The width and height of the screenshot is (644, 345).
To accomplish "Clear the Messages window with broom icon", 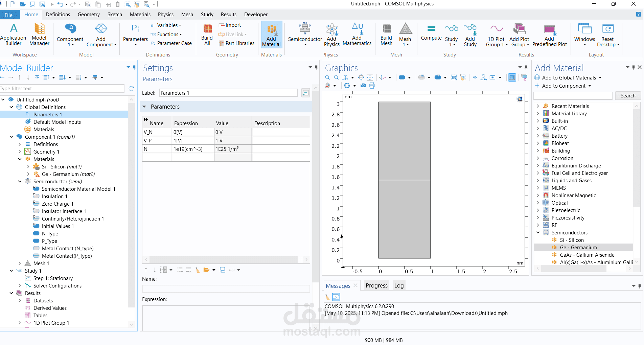I will click(327, 297).
